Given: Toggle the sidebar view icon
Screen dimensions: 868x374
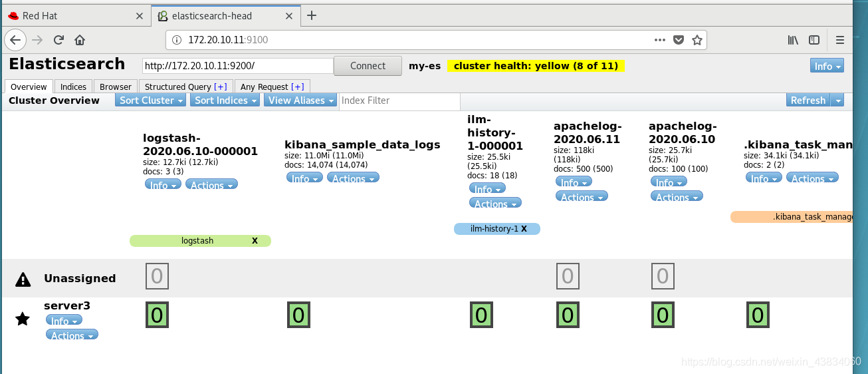Looking at the screenshot, I should pyautogui.click(x=814, y=40).
